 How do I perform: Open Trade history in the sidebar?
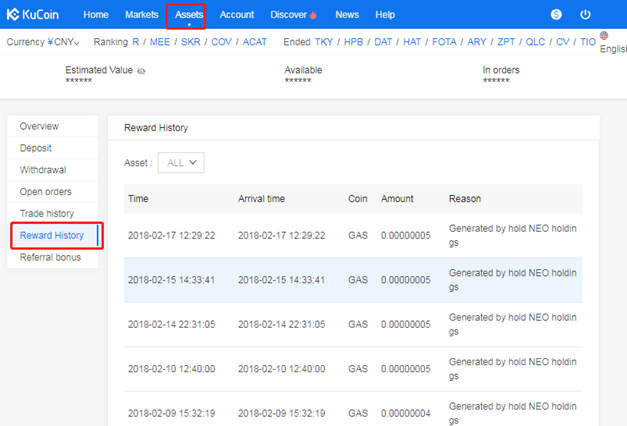coord(53,214)
